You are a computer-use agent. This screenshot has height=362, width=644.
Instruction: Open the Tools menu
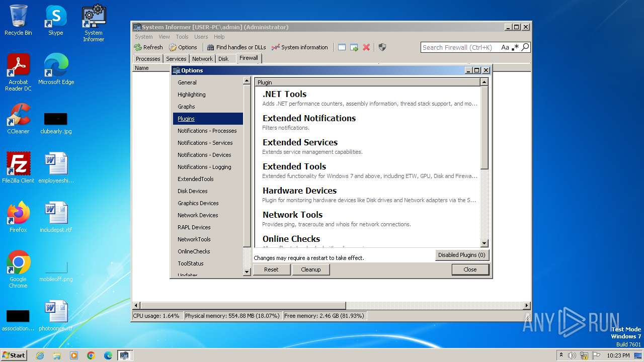[x=182, y=37]
